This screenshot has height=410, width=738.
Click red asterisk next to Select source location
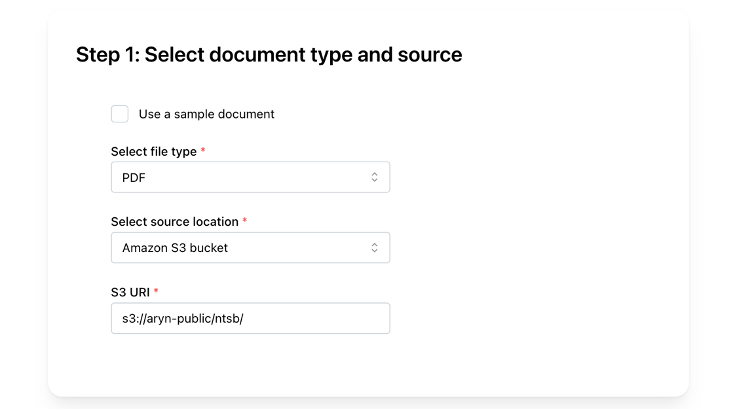245,221
